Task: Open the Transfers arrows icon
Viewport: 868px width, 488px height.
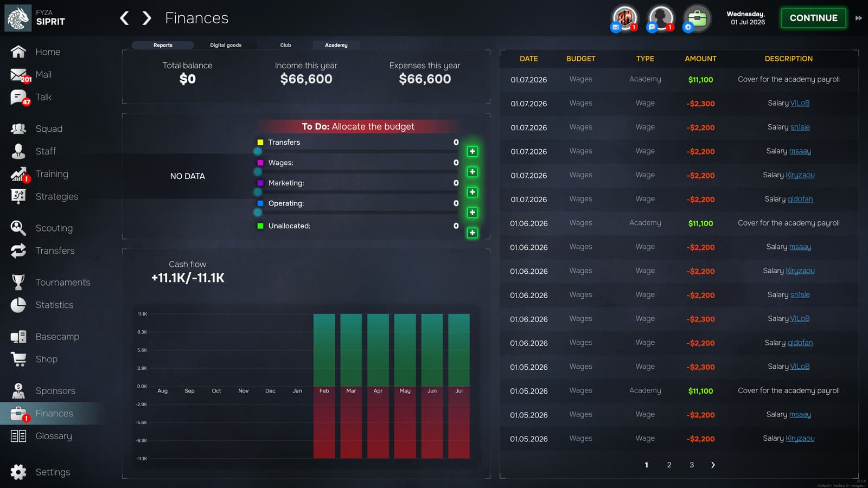Action: [x=18, y=251]
